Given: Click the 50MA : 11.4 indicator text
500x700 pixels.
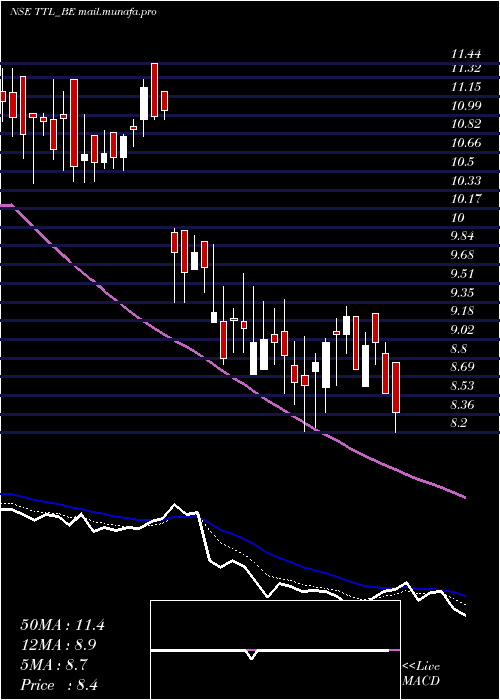Looking at the screenshot, I should pyautogui.click(x=62, y=625).
